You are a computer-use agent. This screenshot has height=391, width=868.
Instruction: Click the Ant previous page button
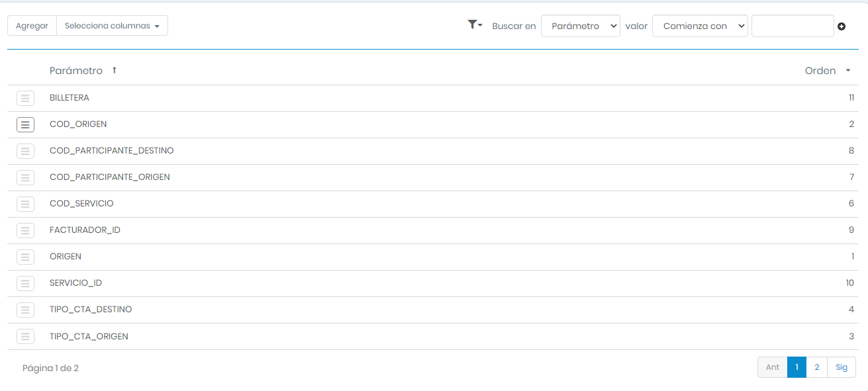(772, 367)
